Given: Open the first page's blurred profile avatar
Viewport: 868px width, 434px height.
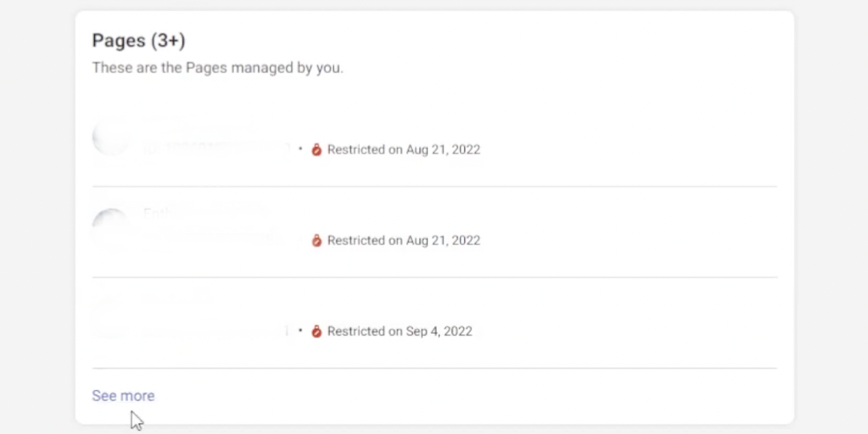Looking at the screenshot, I should point(111,137).
